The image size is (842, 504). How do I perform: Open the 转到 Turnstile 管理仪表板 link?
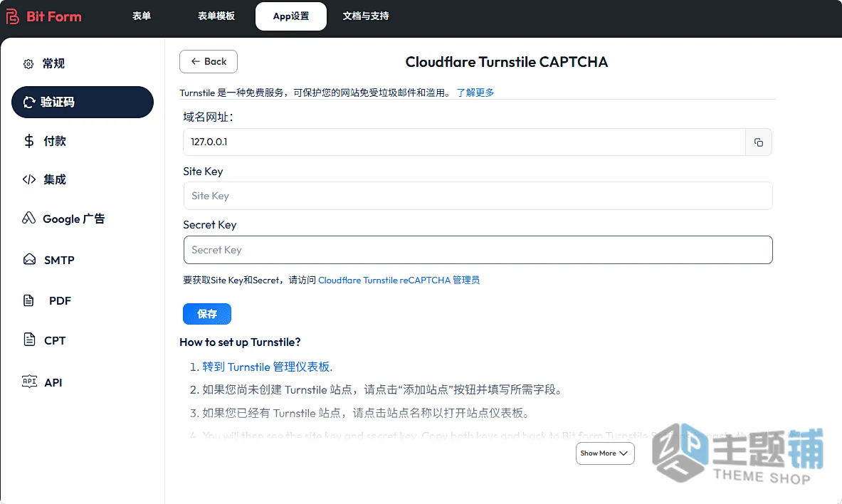point(265,367)
